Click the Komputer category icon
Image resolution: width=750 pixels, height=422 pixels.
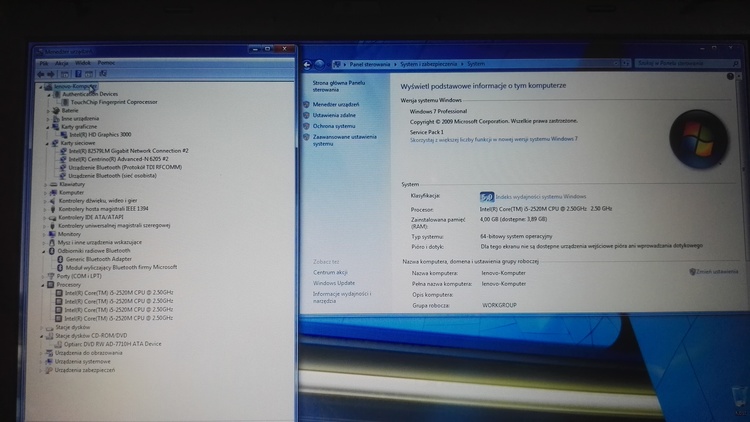click(54, 192)
